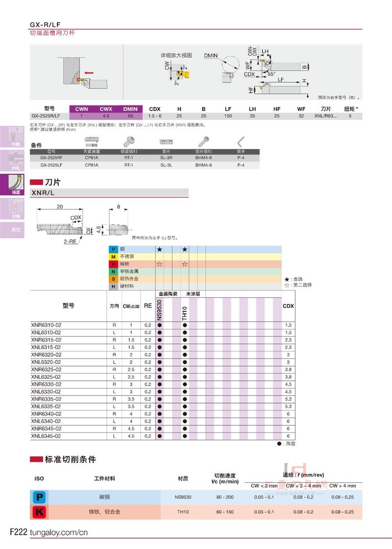The image size is (392, 549).
Task: Click the XNR/L insert dimension drawing
Action: click(82, 224)
